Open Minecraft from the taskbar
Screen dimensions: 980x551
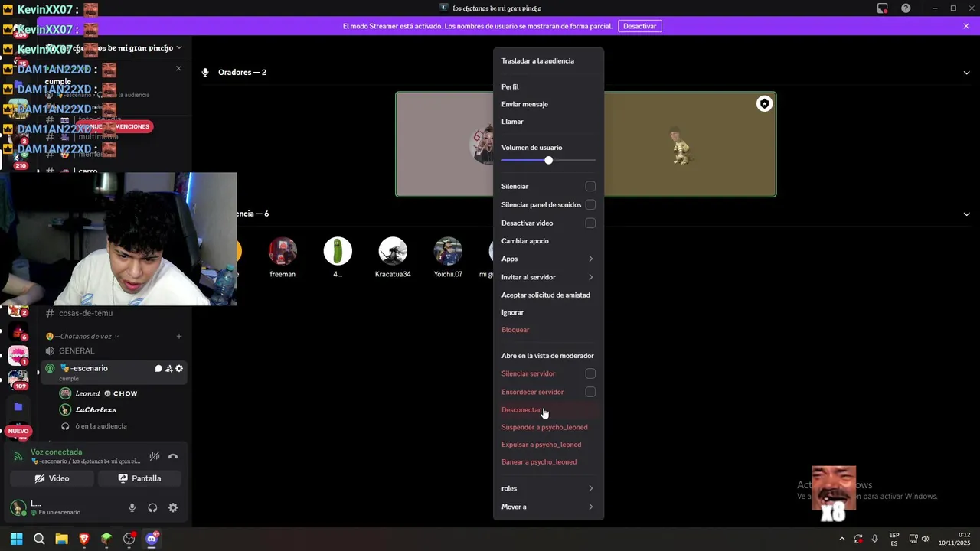point(106,539)
